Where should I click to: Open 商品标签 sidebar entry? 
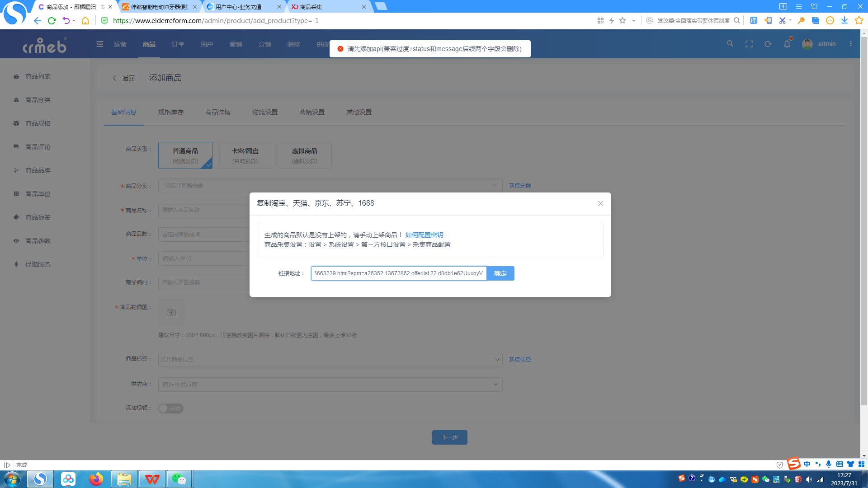38,217
